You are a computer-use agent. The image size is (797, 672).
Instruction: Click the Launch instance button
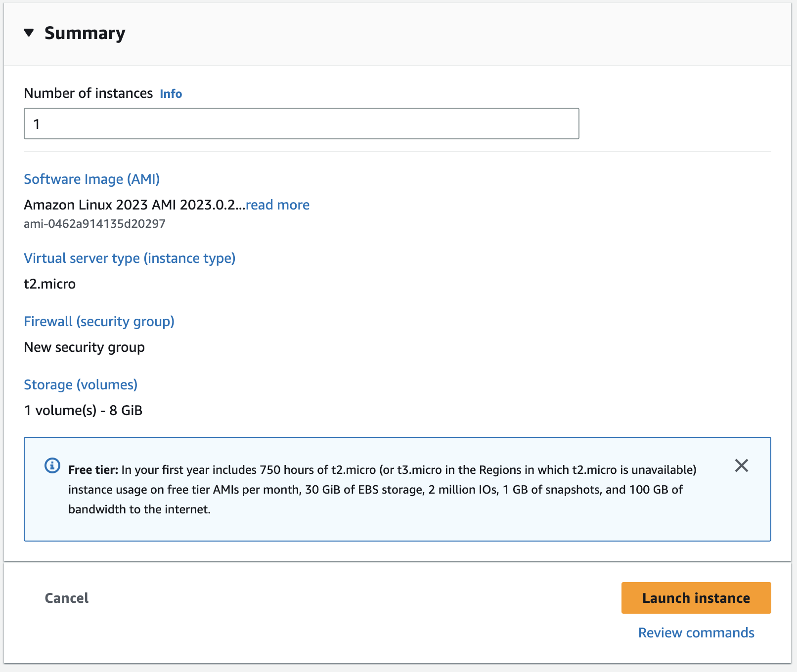(x=696, y=598)
